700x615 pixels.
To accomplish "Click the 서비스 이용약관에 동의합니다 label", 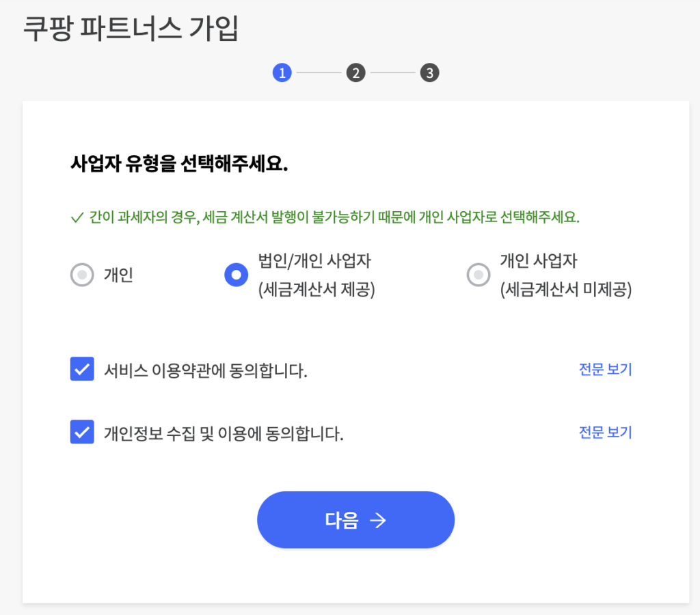I will pos(206,371).
